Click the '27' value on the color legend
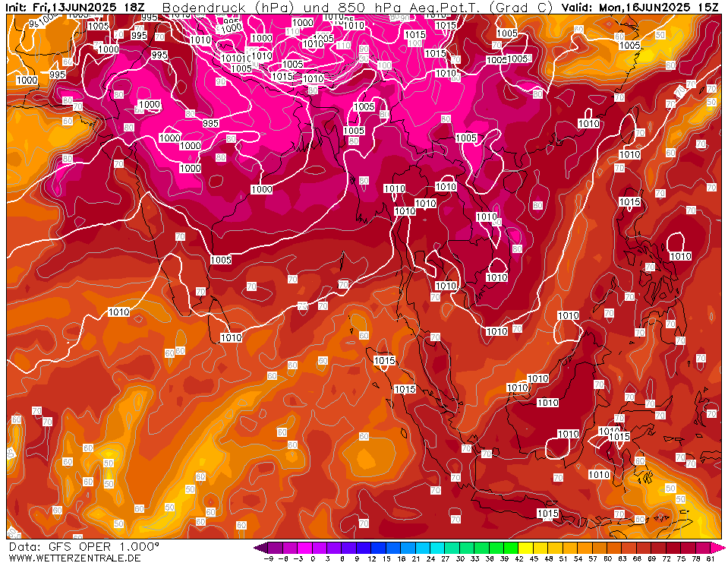The image size is (728, 563). pos(445,558)
